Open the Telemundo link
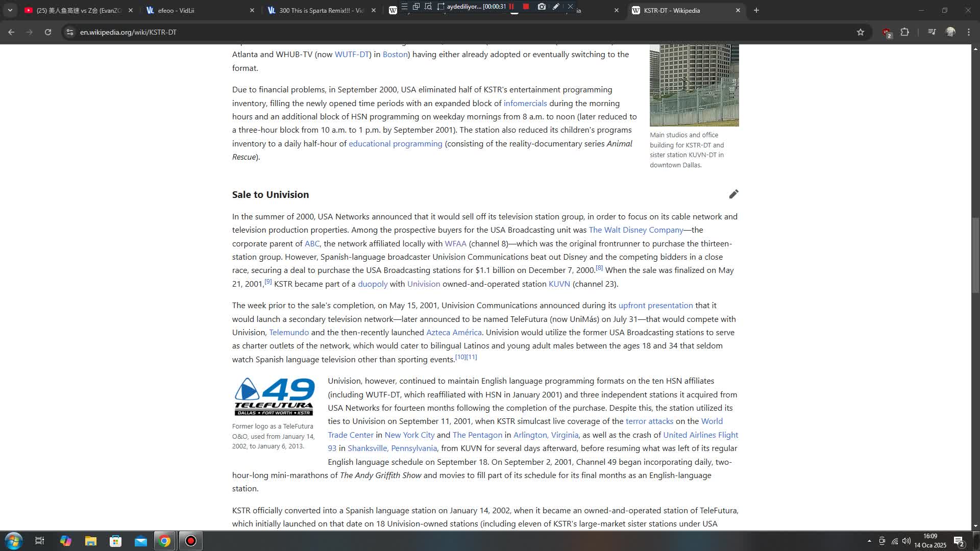Image resolution: width=980 pixels, height=551 pixels. tap(289, 333)
